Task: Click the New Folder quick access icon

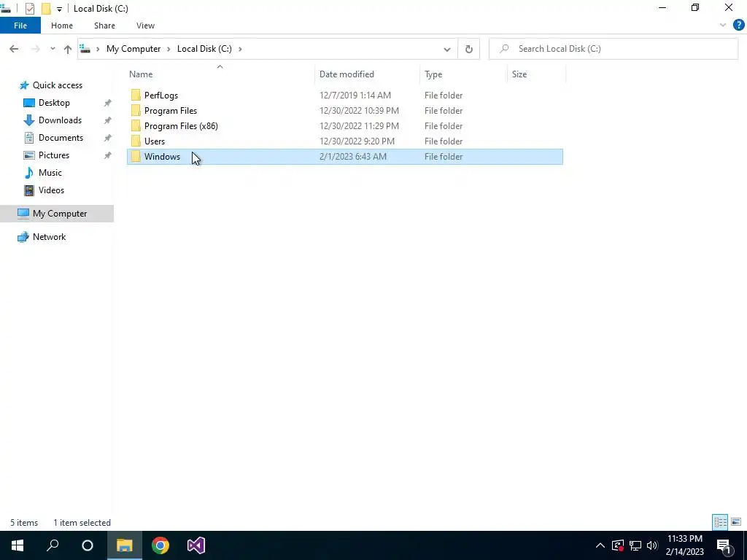Action: coord(46,9)
